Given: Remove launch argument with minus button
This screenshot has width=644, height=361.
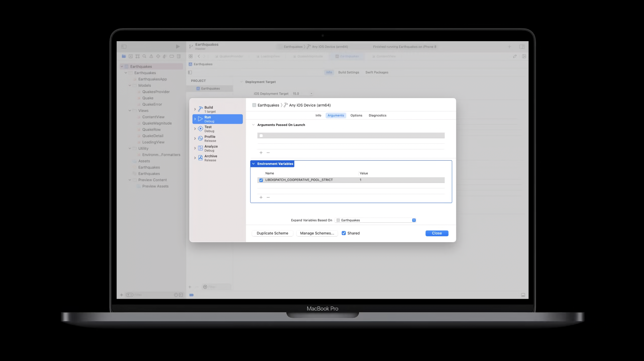Looking at the screenshot, I should click(268, 153).
